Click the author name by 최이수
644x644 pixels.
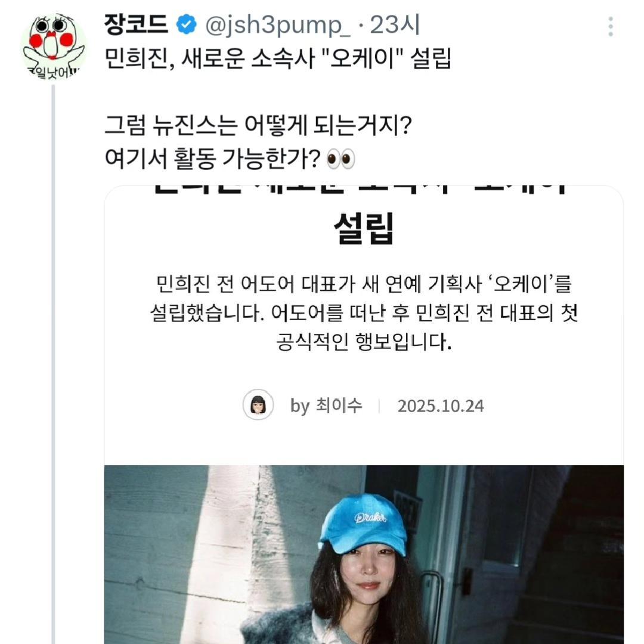tap(326, 406)
